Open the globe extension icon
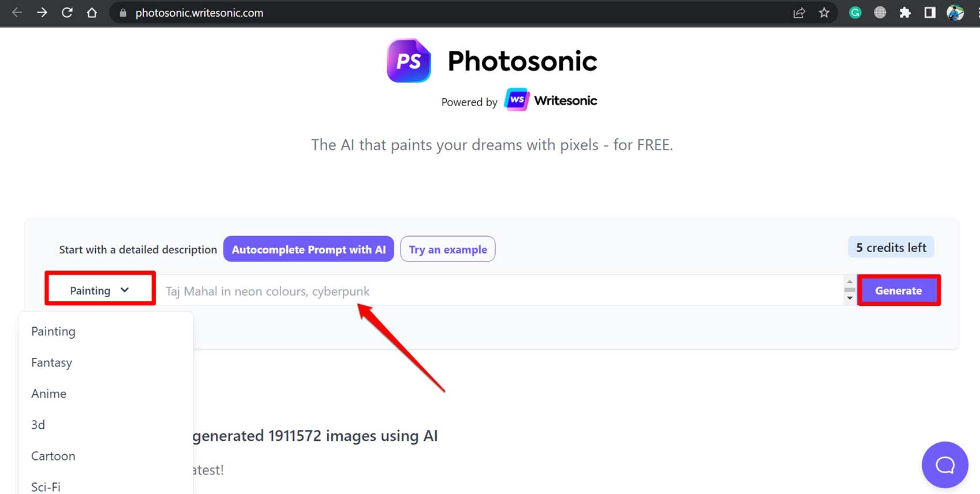980x494 pixels. pos(880,13)
